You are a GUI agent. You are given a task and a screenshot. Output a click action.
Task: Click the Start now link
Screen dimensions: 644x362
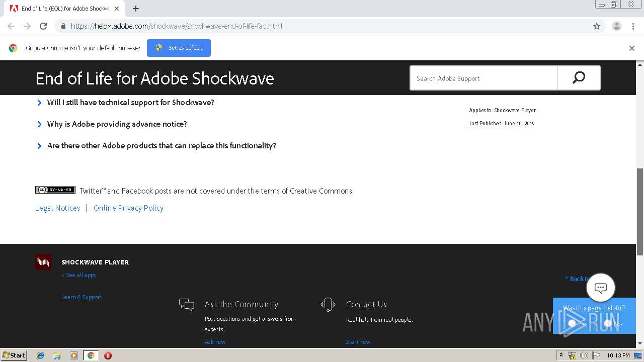[x=358, y=342]
